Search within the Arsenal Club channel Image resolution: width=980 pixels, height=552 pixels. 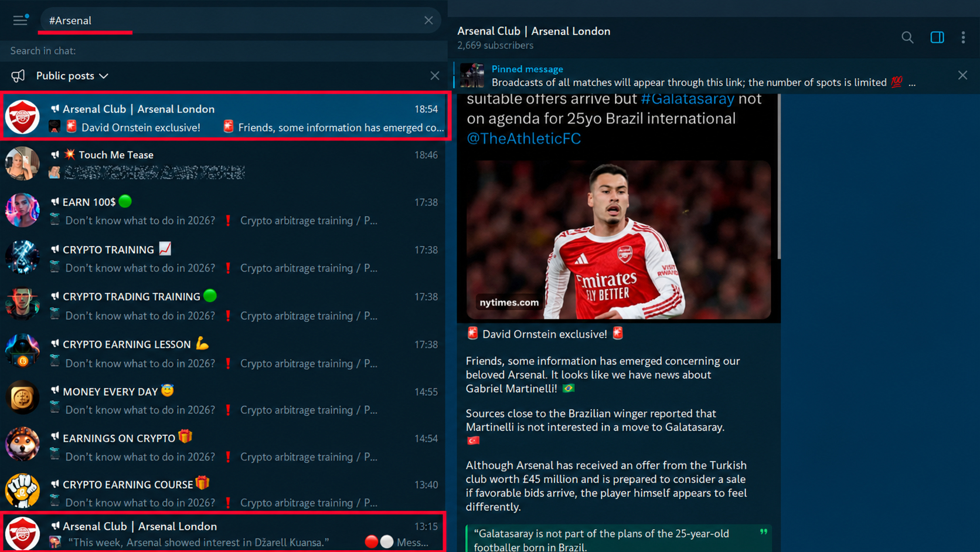point(907,38)
